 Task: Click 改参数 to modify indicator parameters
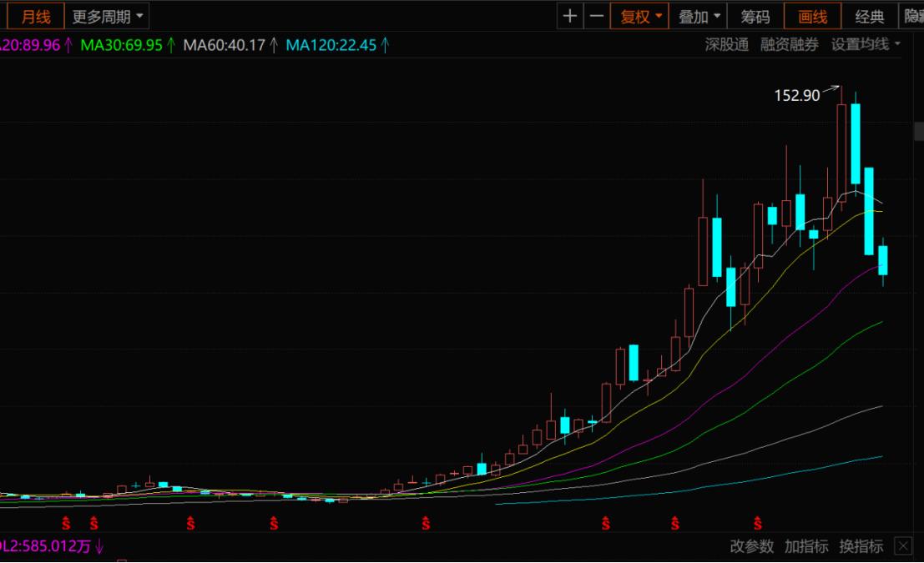(x=752, y=546)
